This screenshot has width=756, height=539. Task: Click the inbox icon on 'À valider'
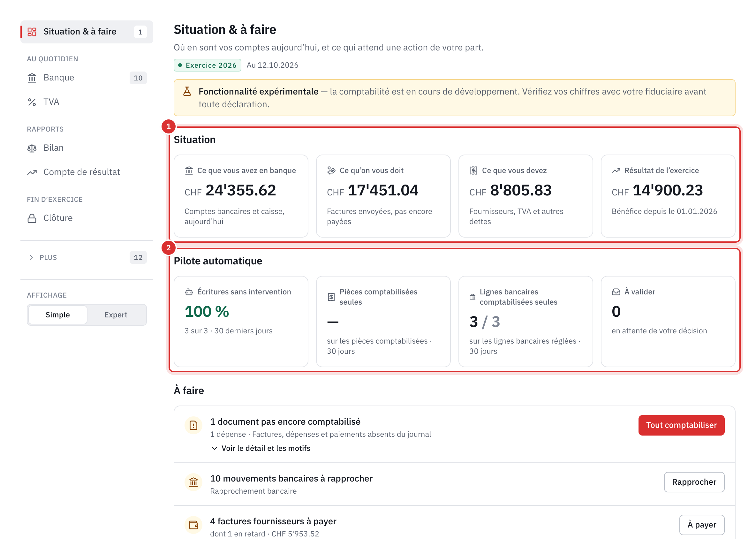pyautogui.click(x=616, y=292)
